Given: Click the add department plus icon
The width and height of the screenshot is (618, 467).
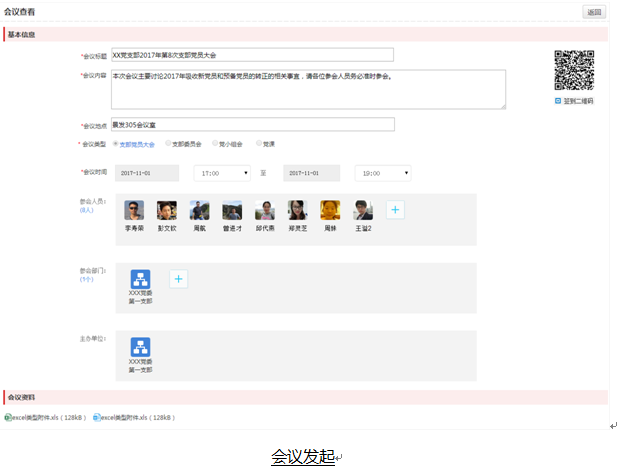Looking at the screenshot, I should (x=179, y=279).
